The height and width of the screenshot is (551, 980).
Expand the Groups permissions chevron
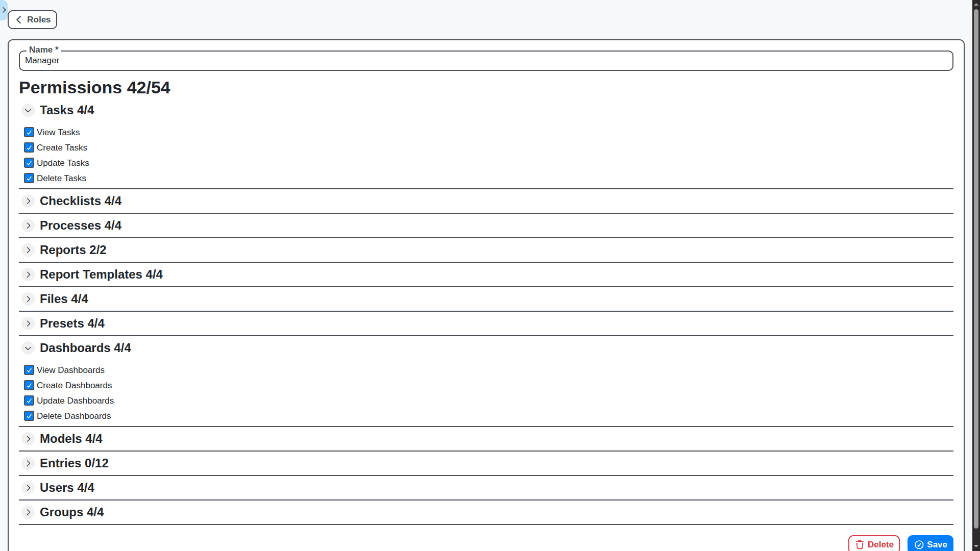tap(28, 512)
